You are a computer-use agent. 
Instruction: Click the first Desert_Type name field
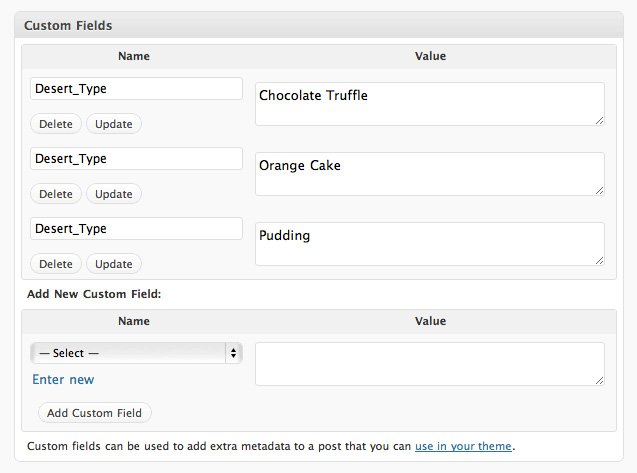(x=136, y=89)
